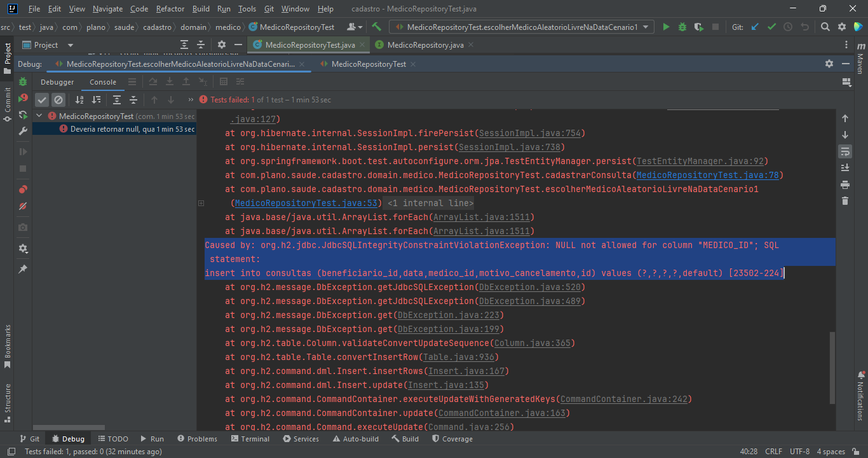Open editor tabs more options menu

846,45
